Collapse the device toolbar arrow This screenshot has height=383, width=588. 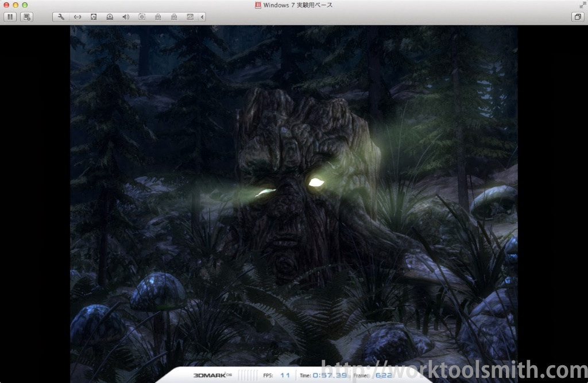(203, 17)
